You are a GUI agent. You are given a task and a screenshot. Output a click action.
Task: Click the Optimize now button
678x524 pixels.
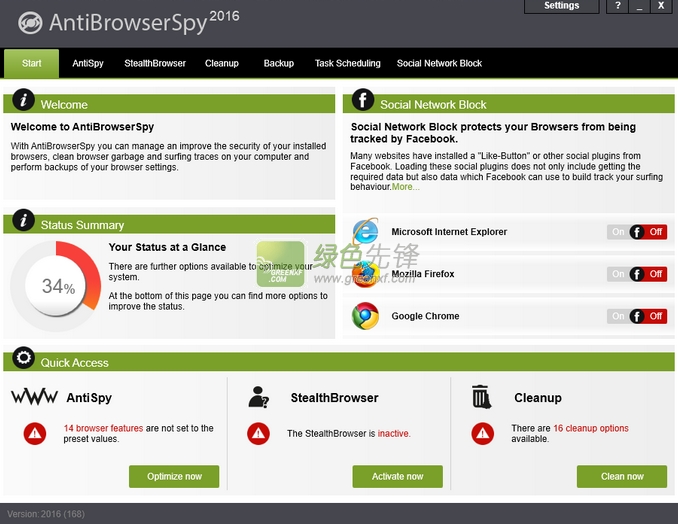click(x=174, y=476)
